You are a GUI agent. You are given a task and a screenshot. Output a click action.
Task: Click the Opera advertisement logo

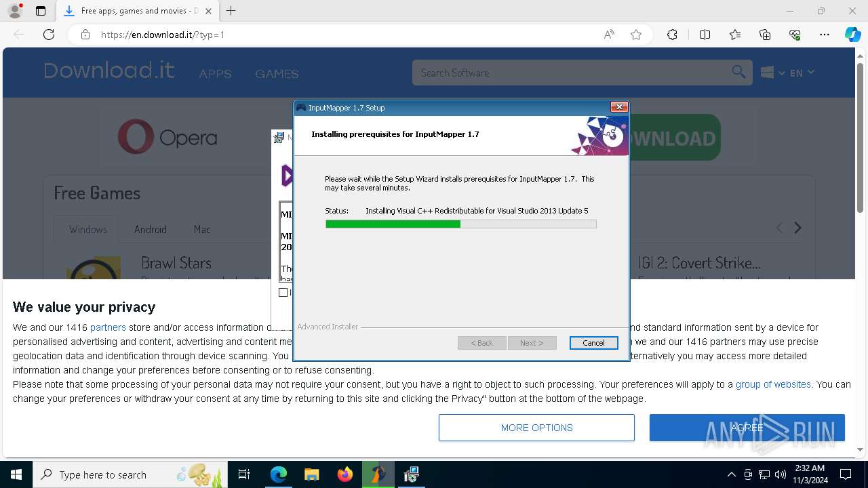tap(167, 138)
